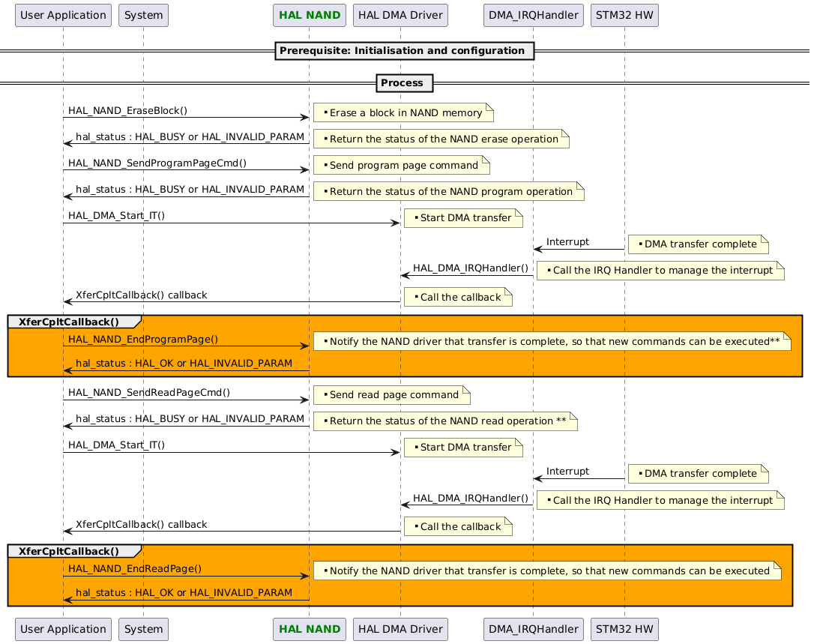This screenshot has width=814, height=644.
Task: Select 'Return the status of the NAND erase operation' note
Action: click(441, 139)
